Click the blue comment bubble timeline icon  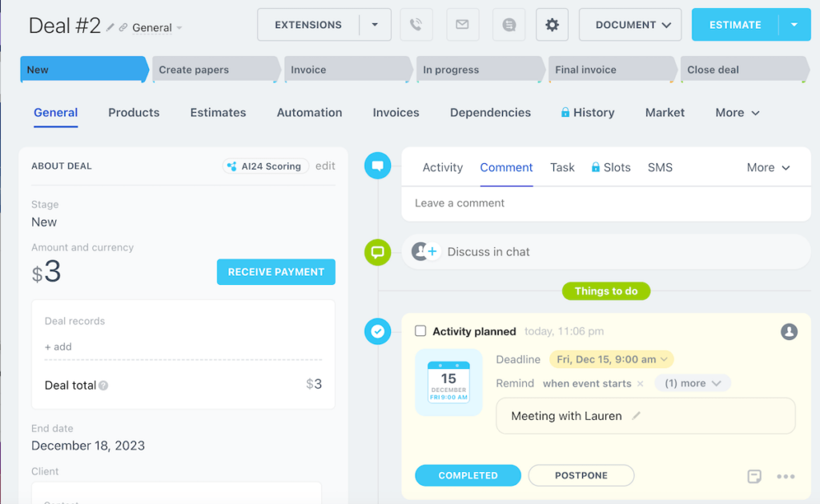coord(377,167)
